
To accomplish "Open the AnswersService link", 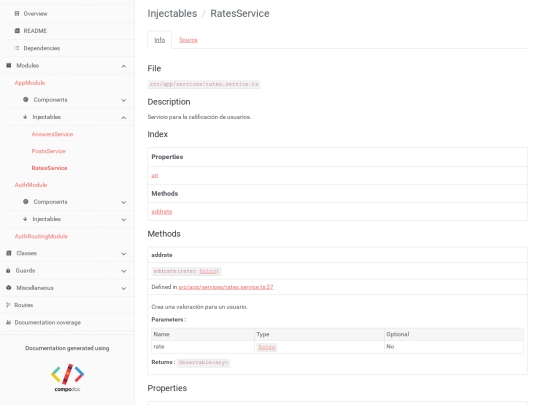I will 52,134.
